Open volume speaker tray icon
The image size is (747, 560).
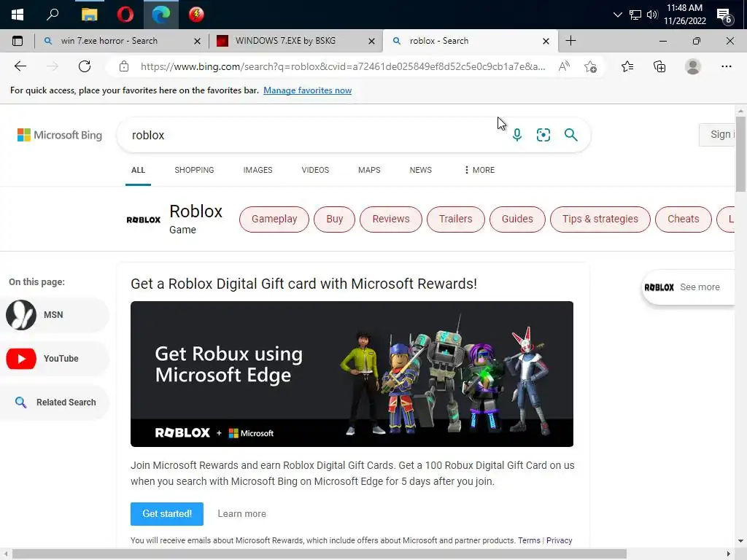point(652,15)
